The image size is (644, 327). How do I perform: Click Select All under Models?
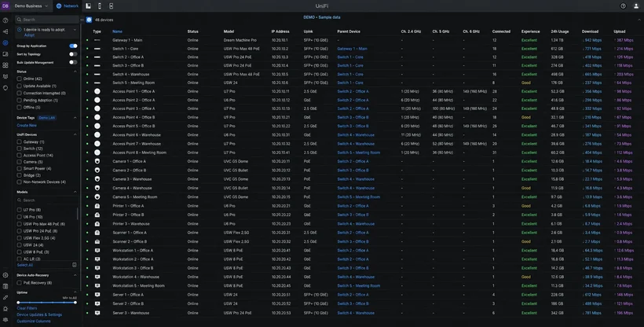24,265
